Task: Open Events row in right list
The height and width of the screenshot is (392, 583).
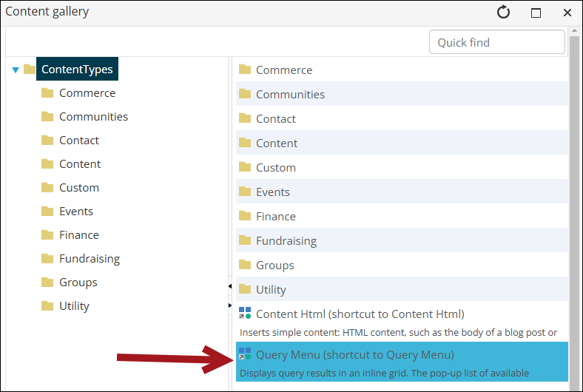Action: [x=402, y=192]
